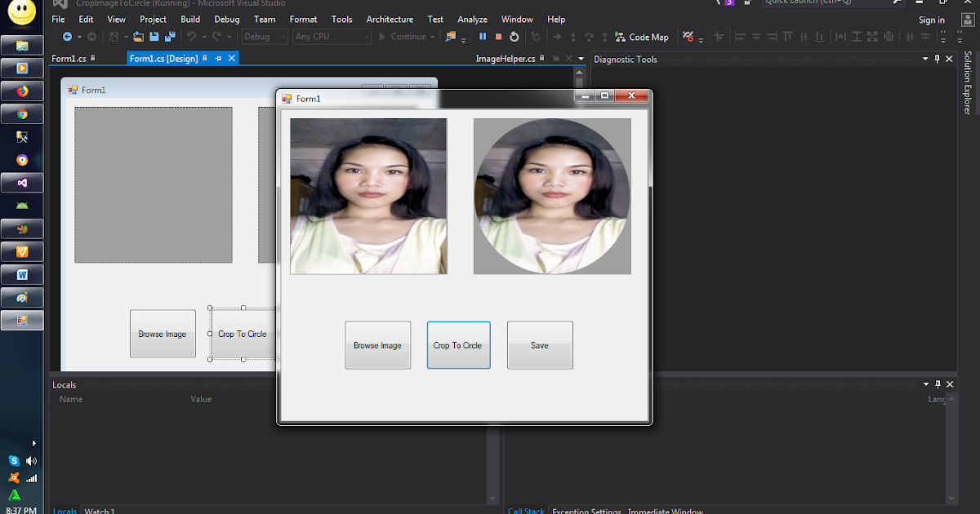Toggle auto-hide pin on Diagnostic Tools panel
The width and height of the screenshot is (980, 514).
point(938,59)
